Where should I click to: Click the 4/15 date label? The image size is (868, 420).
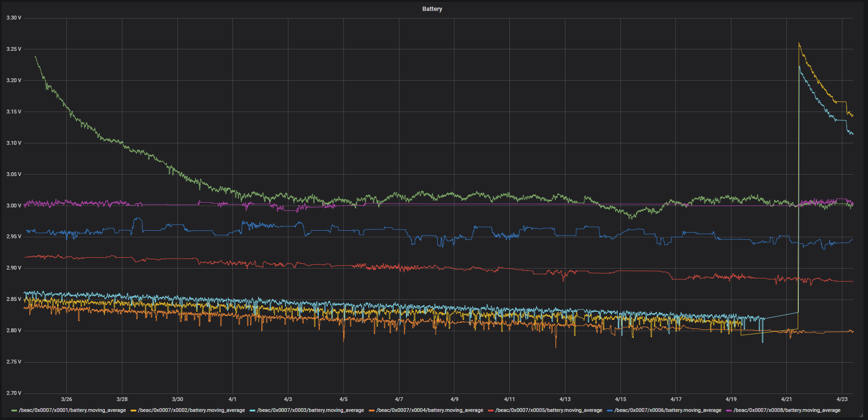(620, 399)
